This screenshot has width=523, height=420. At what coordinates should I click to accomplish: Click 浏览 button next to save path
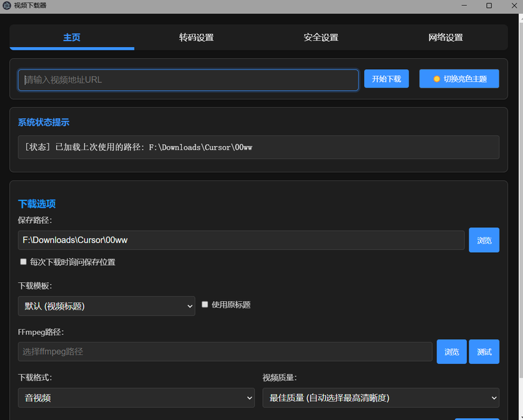pos(484,240)
